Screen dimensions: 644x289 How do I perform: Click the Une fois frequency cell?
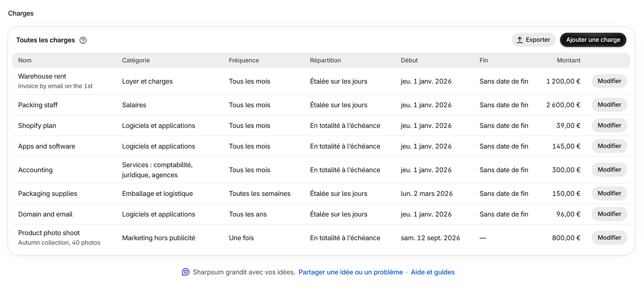click(242, 238)
